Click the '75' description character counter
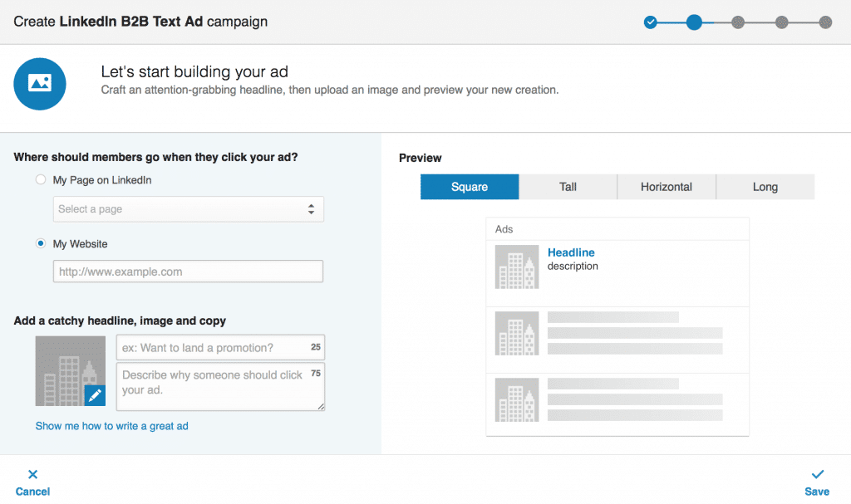 tap(316, 373)
